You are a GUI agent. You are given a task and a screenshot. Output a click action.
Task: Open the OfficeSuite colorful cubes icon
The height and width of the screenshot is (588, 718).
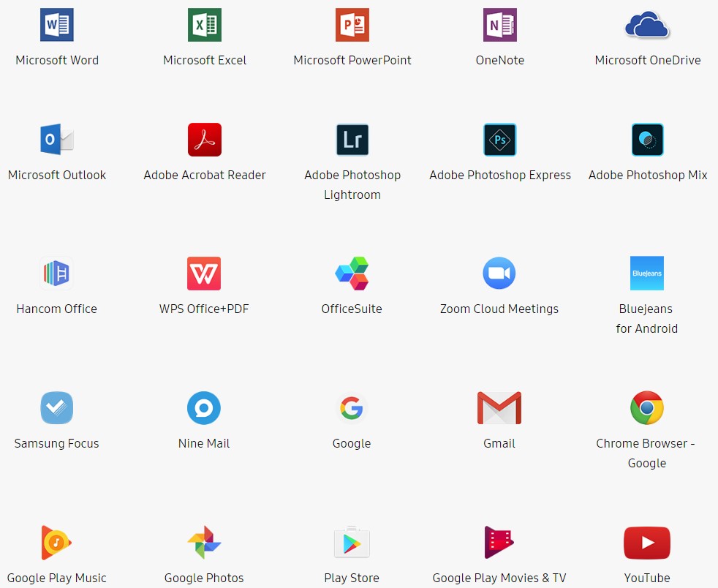point(352,274)
